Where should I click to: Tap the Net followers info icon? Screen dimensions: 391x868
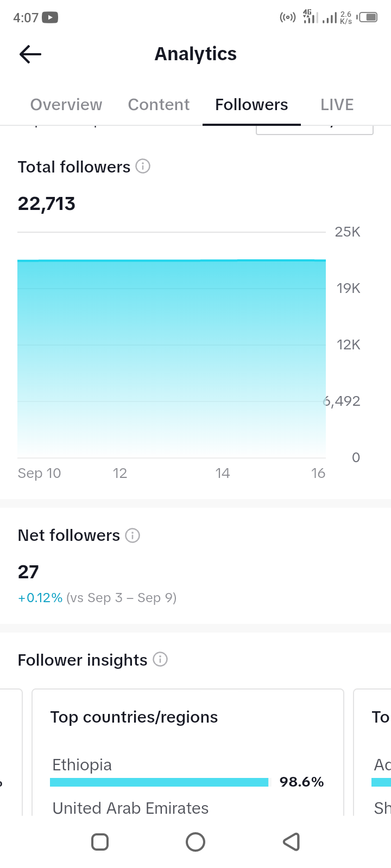[133, 535]
